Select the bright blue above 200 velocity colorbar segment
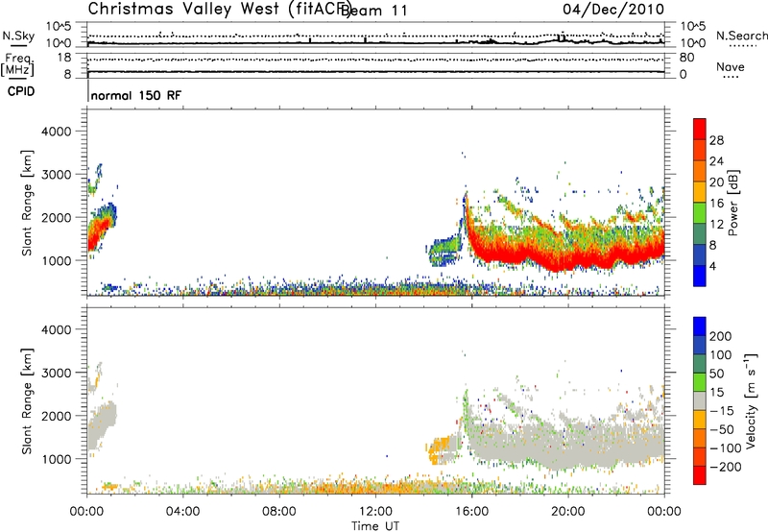 (x=700, y=326)
